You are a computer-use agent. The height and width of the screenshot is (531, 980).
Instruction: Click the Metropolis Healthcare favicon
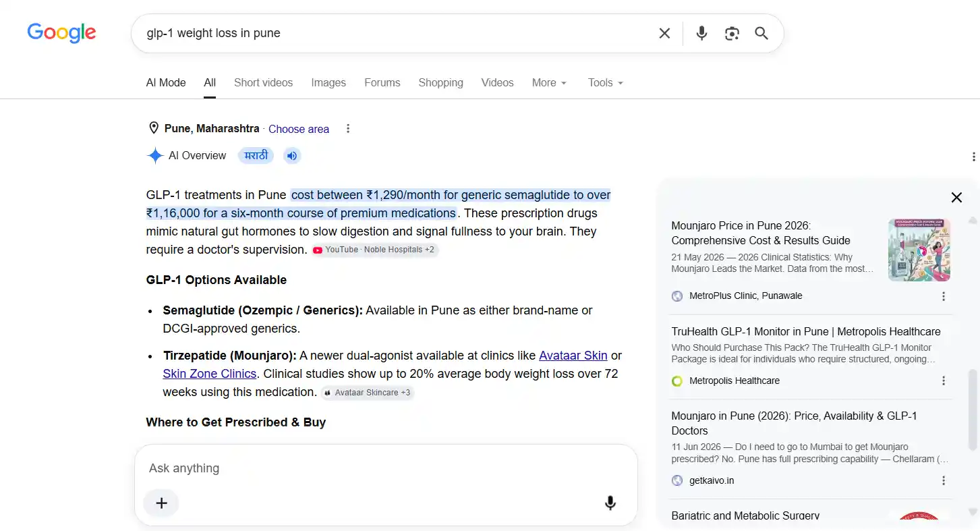click(677, 381)
